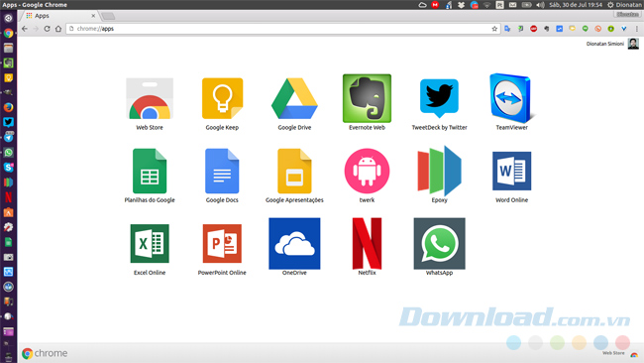Click the Dionatan Simioni profile picture

tap(633, 44)
